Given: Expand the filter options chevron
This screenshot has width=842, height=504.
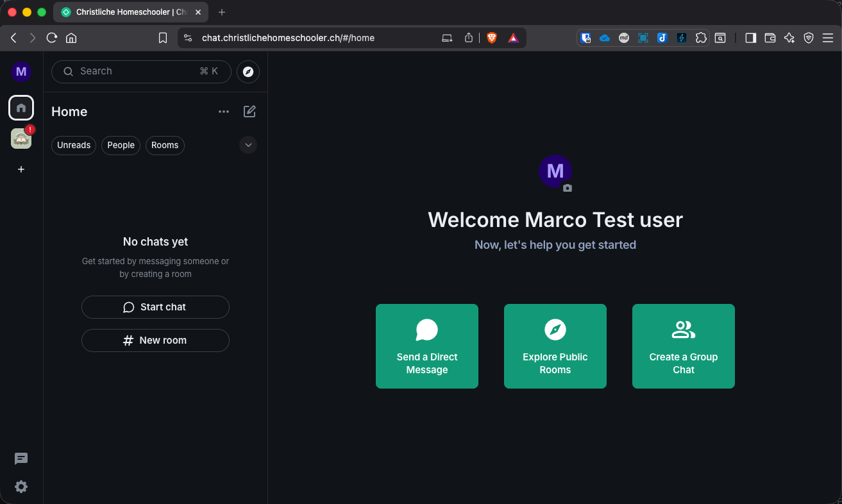Looking at the screenshot, I should [x=248, y=145].
